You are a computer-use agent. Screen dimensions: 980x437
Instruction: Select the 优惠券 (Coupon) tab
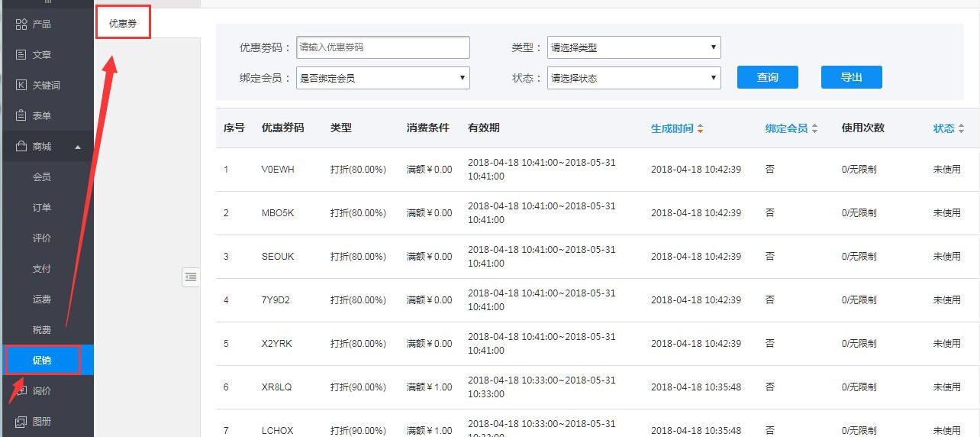pos(123,24)
